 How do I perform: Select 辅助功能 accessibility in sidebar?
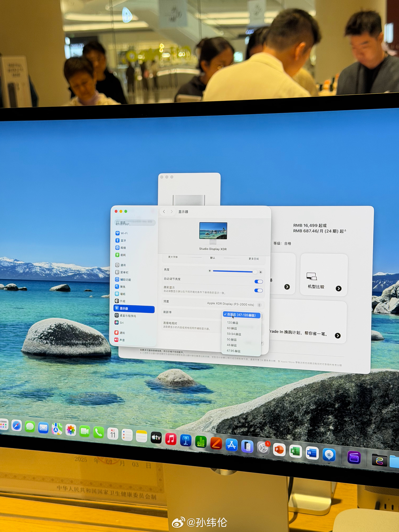pos(125,279)
